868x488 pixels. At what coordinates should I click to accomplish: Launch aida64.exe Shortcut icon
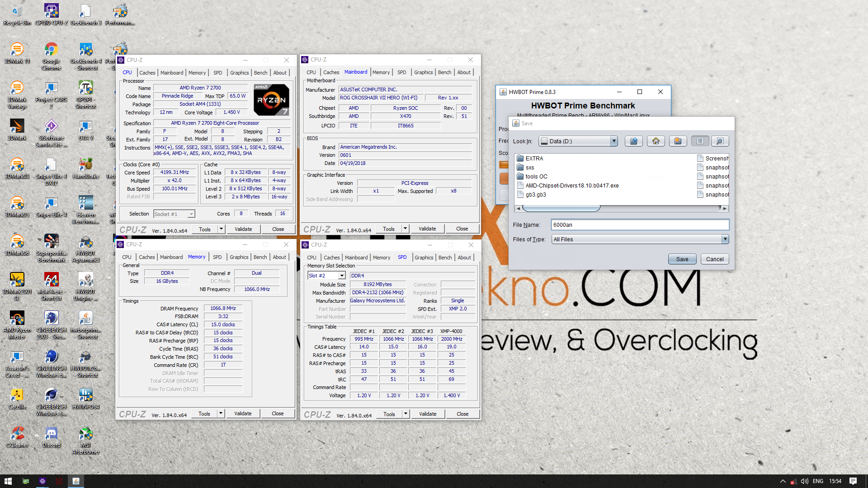click(51, 286)
